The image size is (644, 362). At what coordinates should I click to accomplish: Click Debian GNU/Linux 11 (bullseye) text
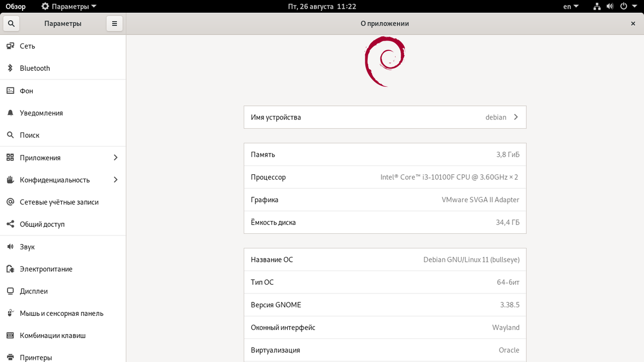pos(471,260)
